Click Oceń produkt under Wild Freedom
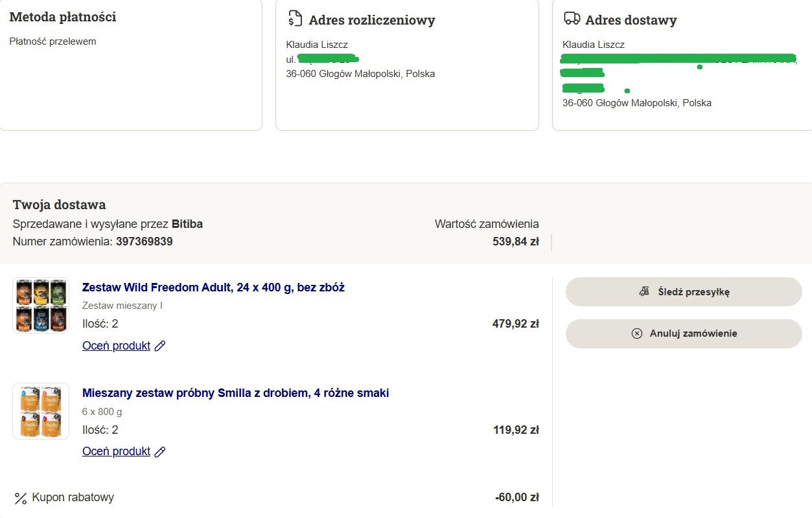812x518 pixels. click(116, 346)
